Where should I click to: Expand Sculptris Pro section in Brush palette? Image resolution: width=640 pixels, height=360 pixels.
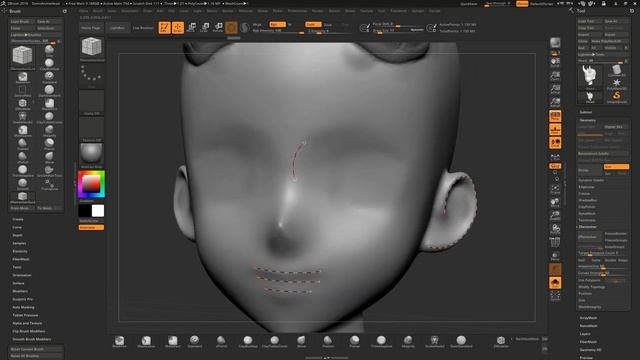coord(22,299)
